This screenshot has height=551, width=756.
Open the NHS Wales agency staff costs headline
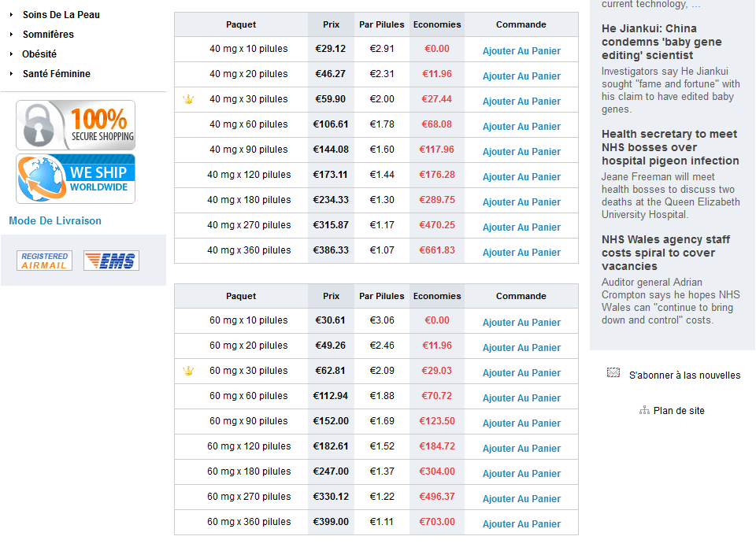click(666, 253)
